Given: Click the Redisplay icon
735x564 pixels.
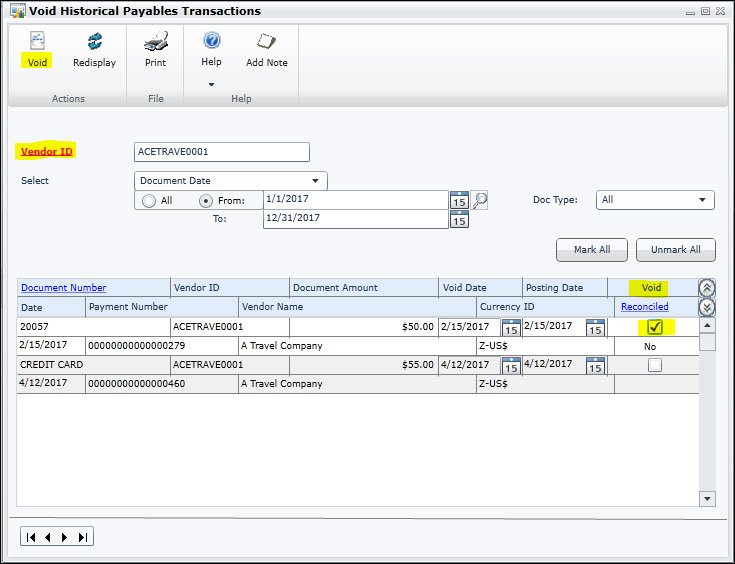Looking at the screenshot, I should pos(95,41).
